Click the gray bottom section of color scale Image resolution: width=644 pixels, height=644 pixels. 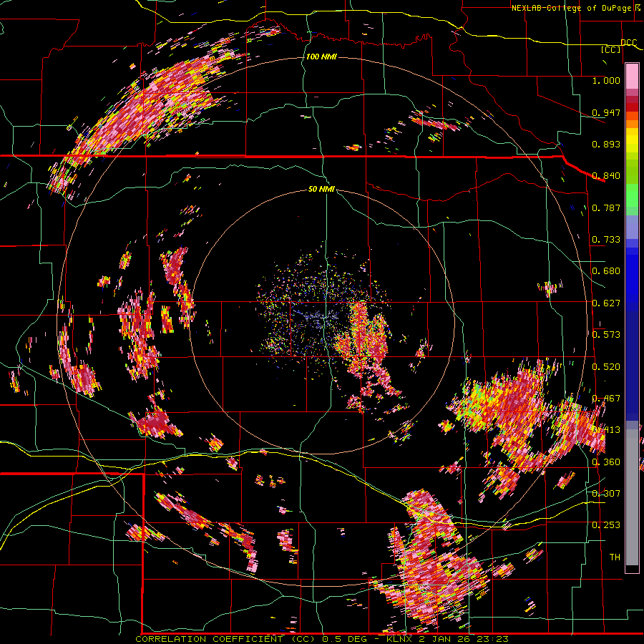pos(632,497)
